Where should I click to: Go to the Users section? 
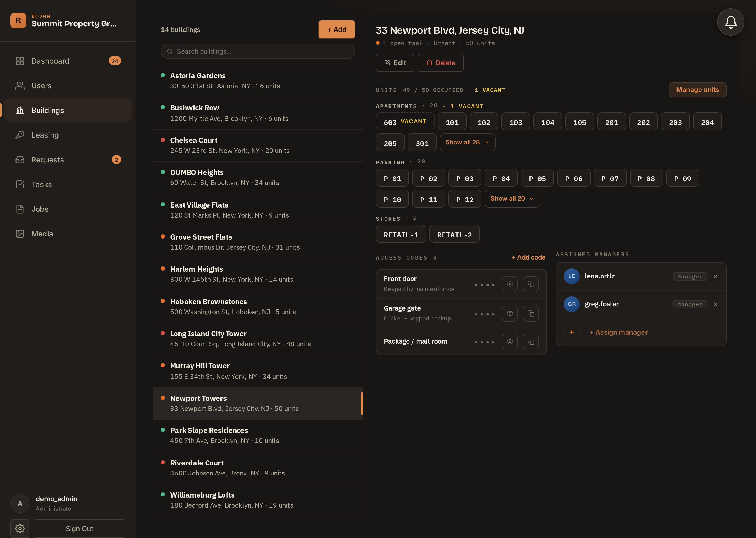pos(68,86)
